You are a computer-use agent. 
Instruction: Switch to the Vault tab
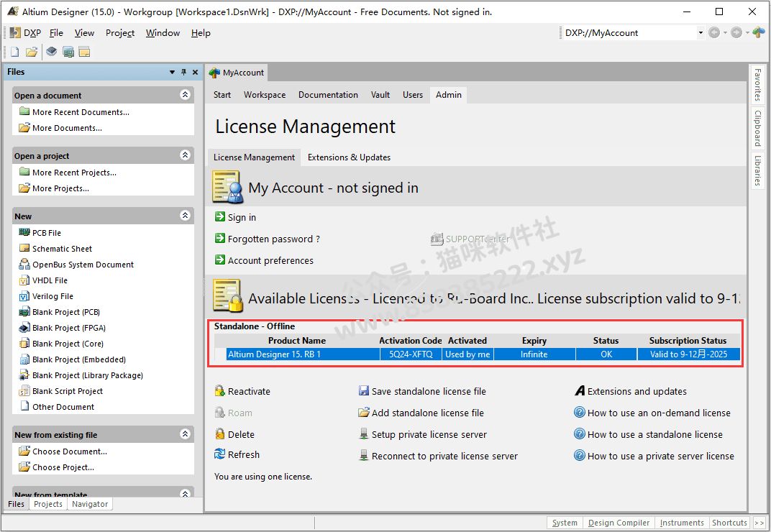[x=380, y=95]
